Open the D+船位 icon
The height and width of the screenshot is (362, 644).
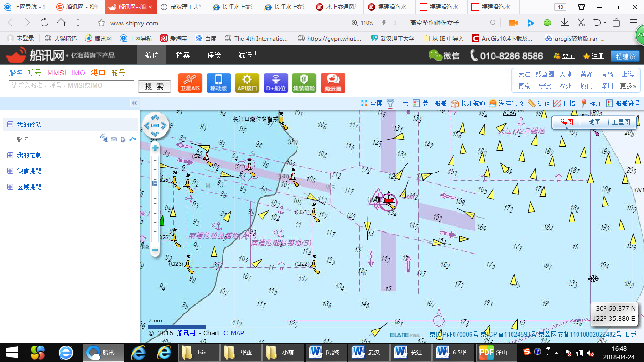(276, 83)
